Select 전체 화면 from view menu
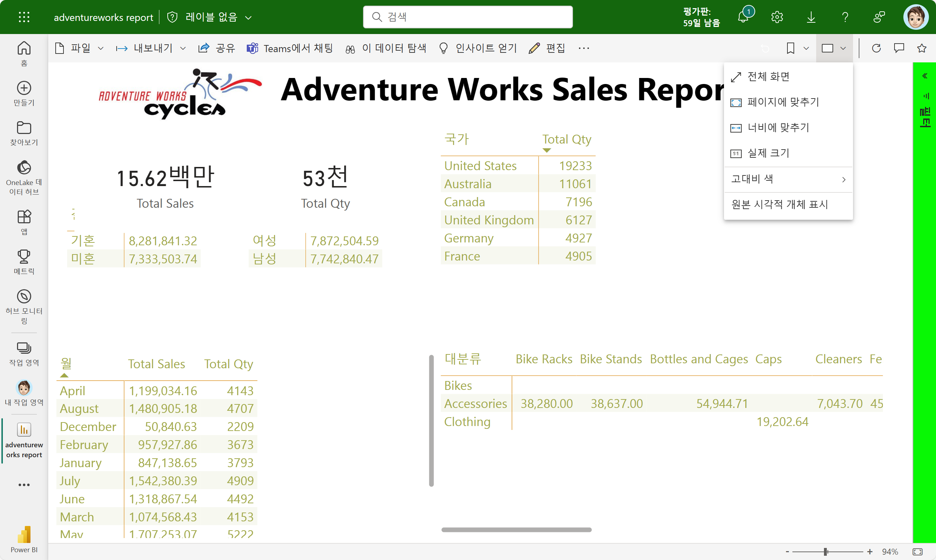 [x=768, y=77]
